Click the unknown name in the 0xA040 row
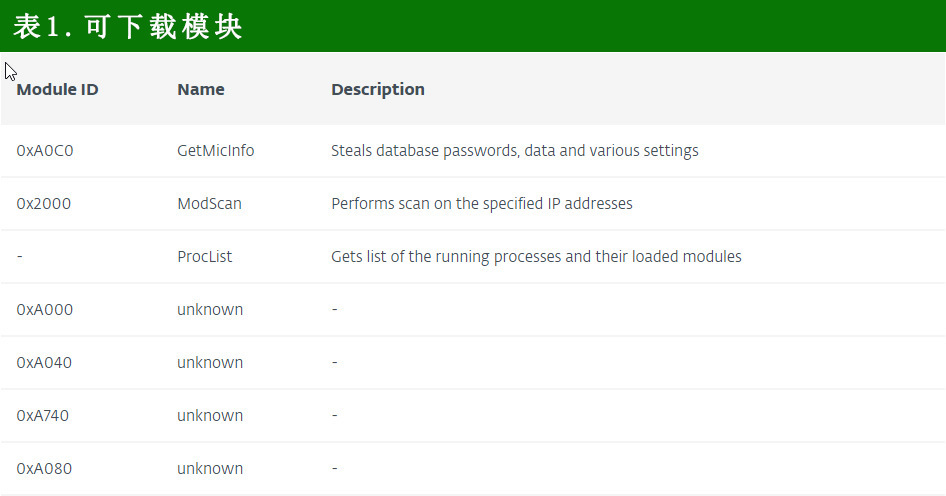Image resolution: width=946 pixels, height=496 pixels. click(210, 363)
